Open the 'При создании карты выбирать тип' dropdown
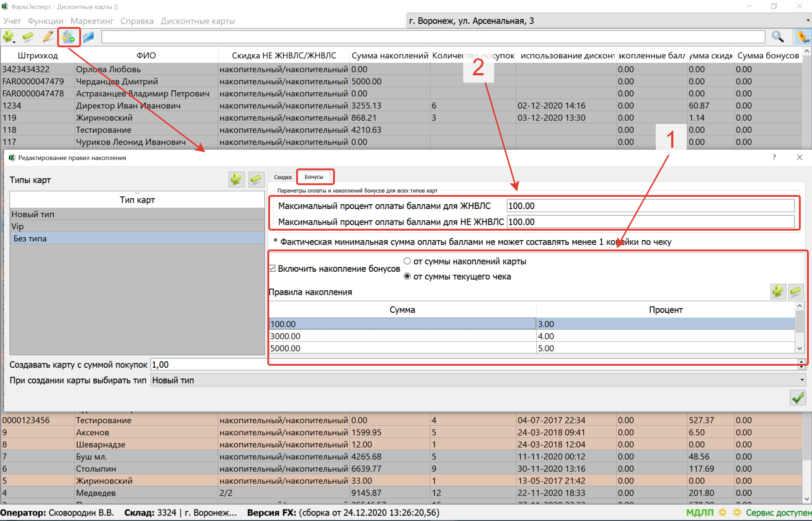Screen dimensions: 812x521 pos(802,380)
